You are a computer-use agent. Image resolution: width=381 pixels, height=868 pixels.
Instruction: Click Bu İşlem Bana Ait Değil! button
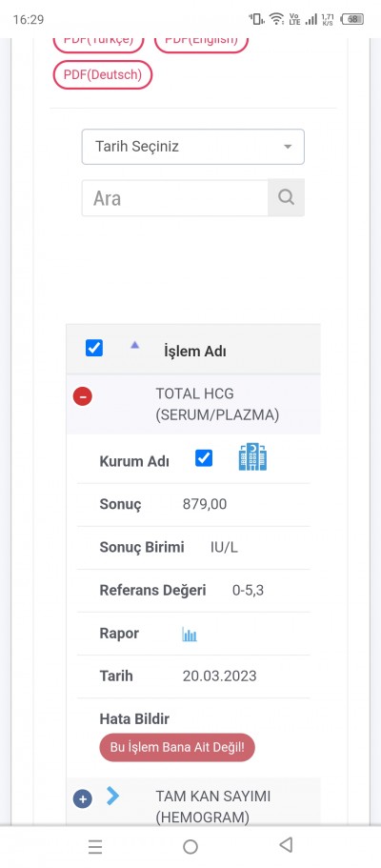pyautogui.click(x=177, y=747)
